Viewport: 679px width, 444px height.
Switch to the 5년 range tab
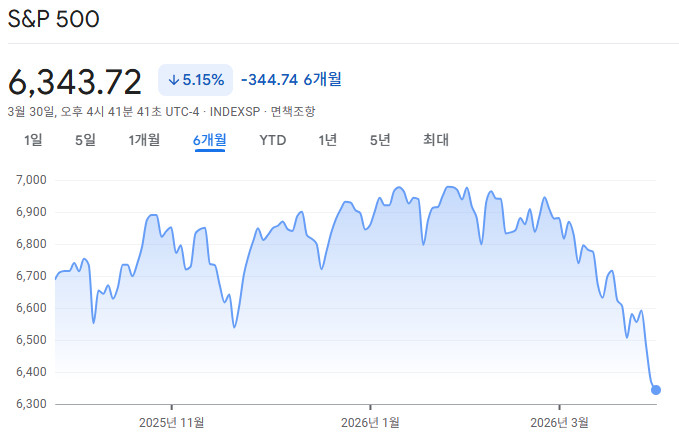(380, 140)
